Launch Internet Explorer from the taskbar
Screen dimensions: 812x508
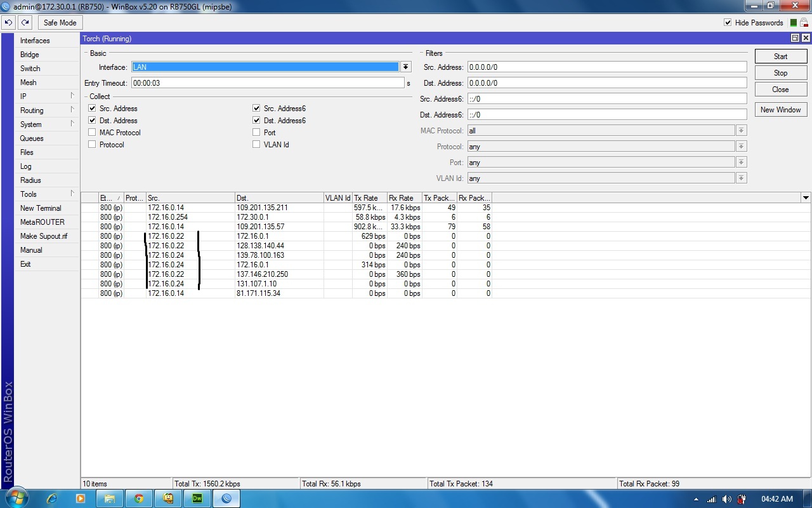point(52,498)
